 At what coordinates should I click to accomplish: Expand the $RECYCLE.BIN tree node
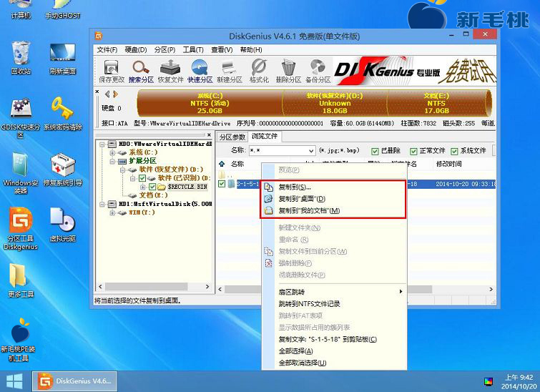142,187
